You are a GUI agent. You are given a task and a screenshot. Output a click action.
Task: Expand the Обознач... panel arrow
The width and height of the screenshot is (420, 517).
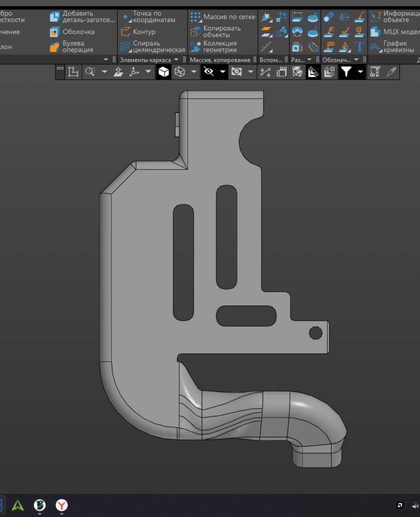356,60
